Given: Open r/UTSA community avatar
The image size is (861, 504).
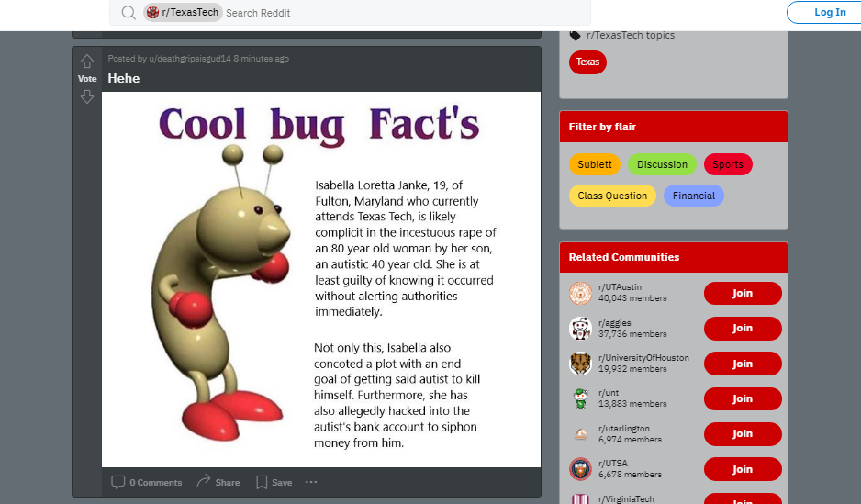Looking at the screenshot, I should (x=580, y=469).
